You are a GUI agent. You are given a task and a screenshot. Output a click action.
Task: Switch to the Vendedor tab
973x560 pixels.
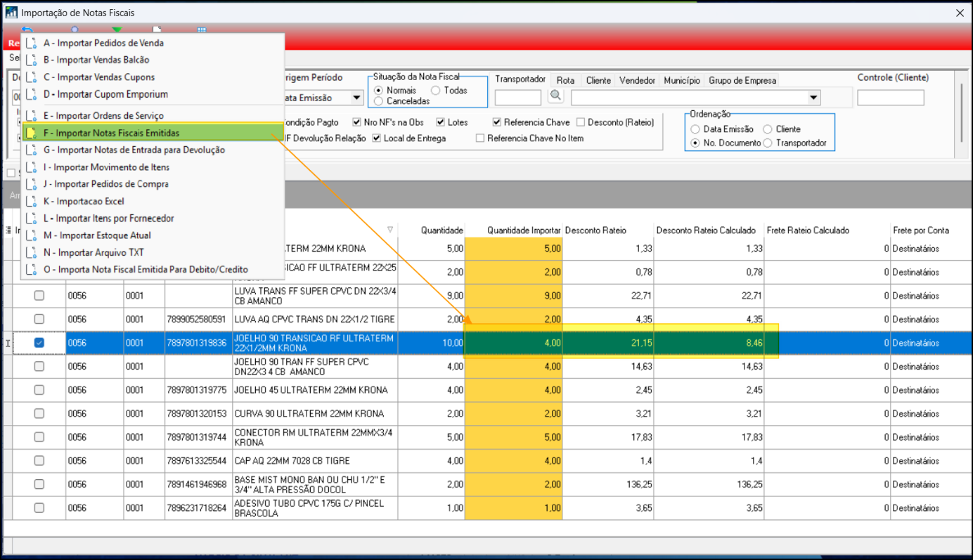(637, 81)
